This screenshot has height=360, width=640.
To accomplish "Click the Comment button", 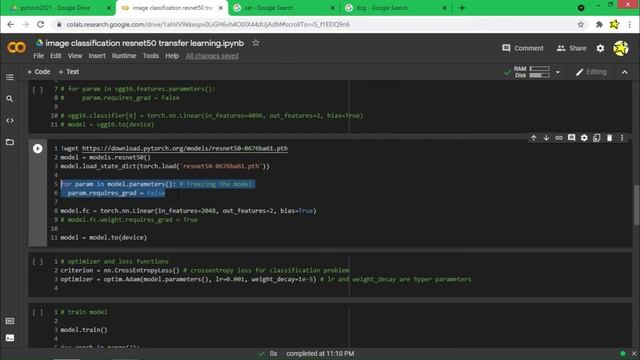I will click(523, 48).
